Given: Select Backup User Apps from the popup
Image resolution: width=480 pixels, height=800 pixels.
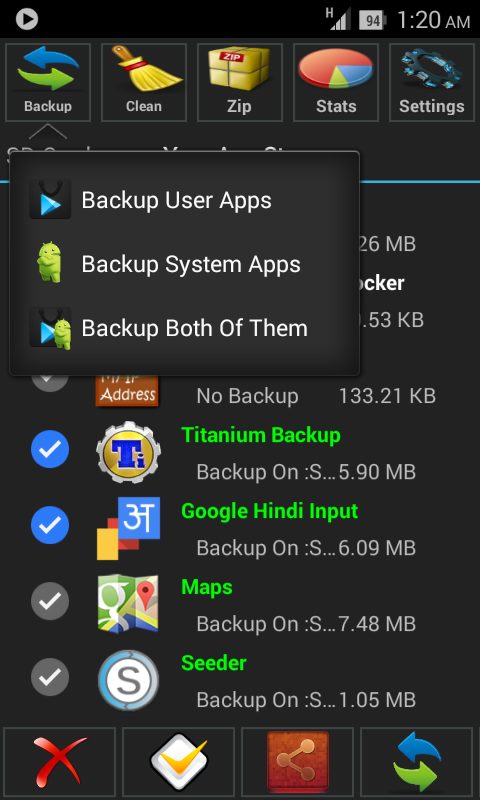Looking at the screenshot, I should pos(184,200).
